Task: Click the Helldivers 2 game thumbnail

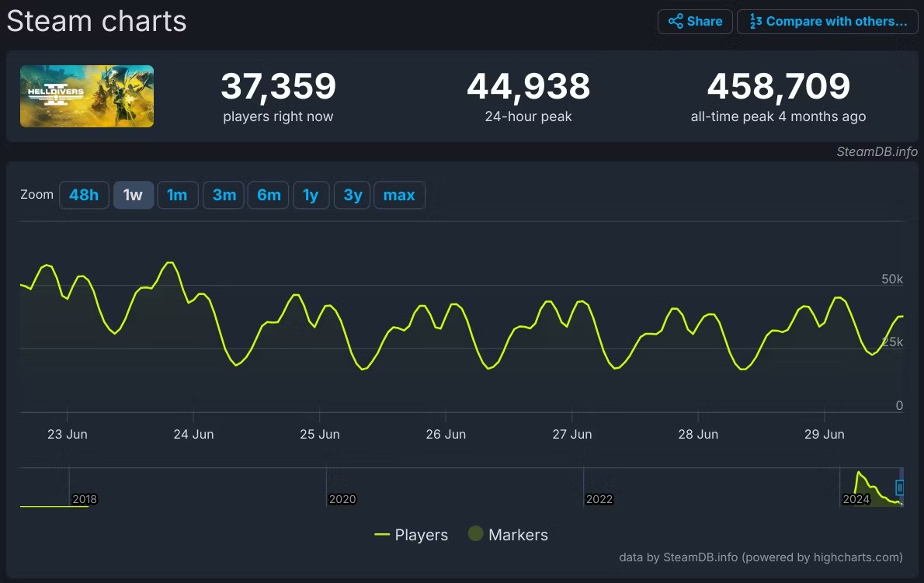Action: coord(87,96)
